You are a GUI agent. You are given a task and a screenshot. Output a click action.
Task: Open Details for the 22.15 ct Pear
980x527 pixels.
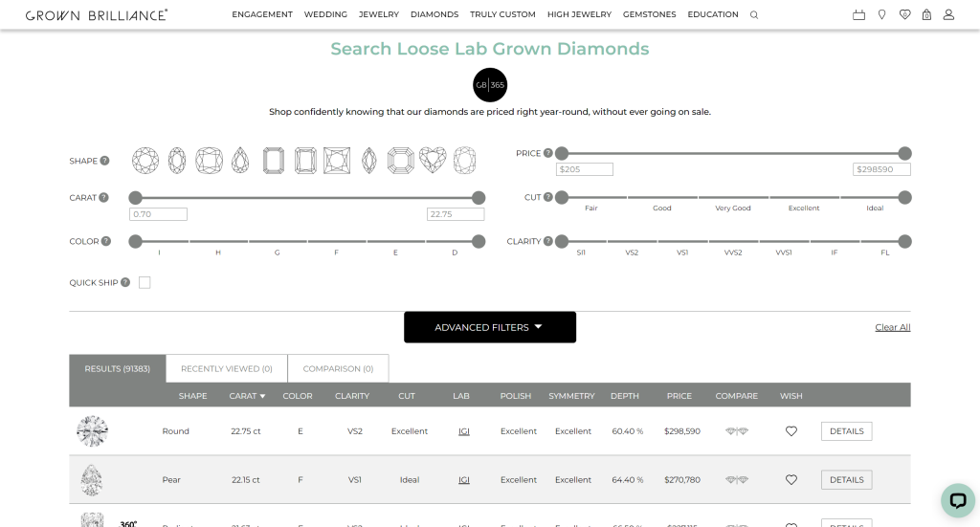846,479
